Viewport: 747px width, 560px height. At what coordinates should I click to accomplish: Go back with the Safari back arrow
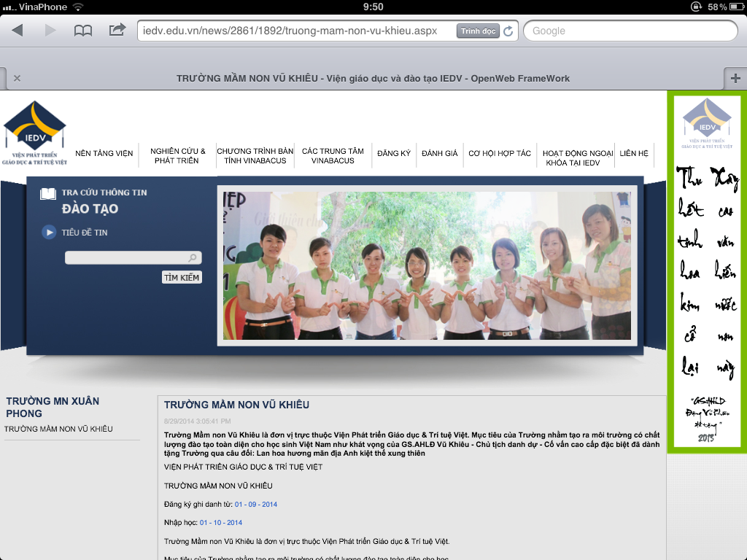pos(18,31)
